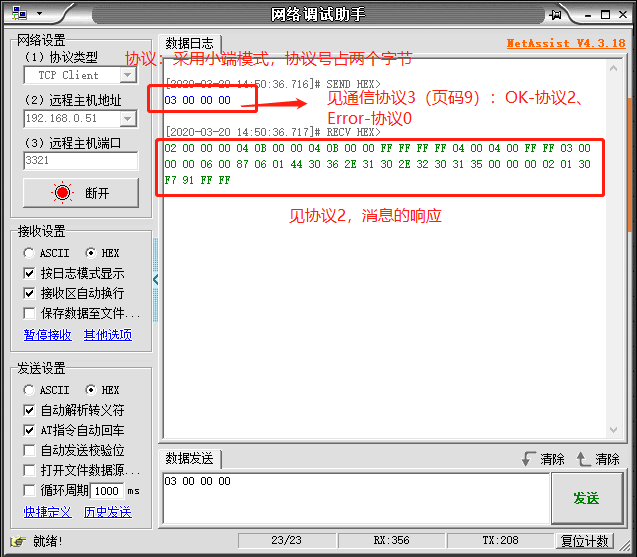
Task: Open the 其他选项 link in receive settings
Action: click(x=108, y=335)
